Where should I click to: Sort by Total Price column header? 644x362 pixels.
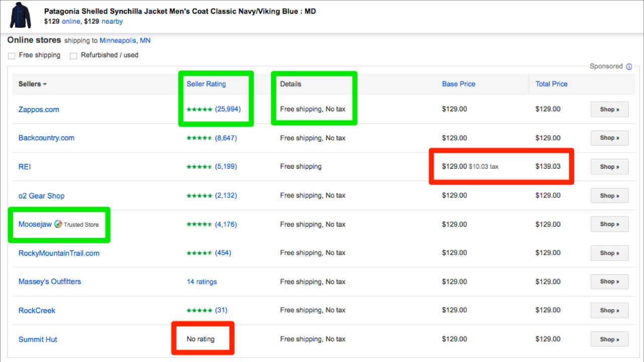[x=551, y=84]
